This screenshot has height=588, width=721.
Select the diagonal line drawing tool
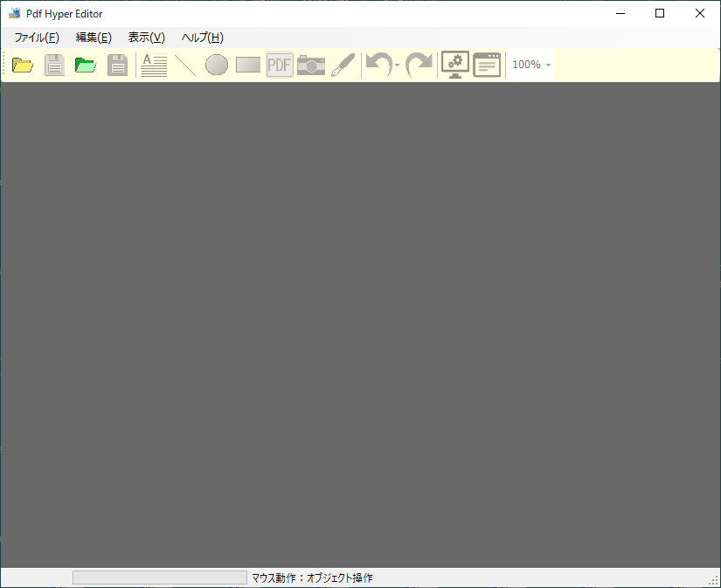click(x=185, y=65)
